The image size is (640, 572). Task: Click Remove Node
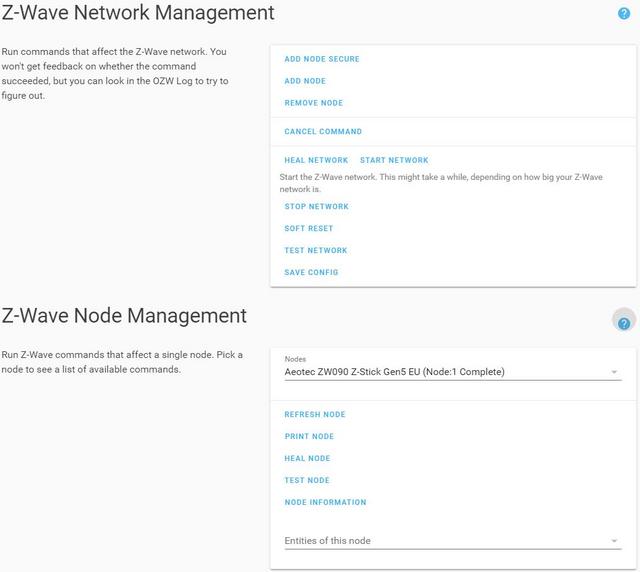tap(313, 103)
